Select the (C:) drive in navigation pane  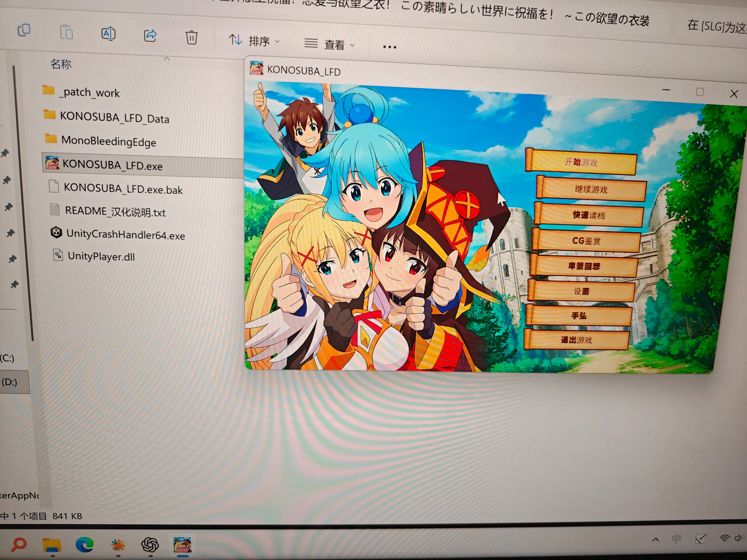point(7,358)
